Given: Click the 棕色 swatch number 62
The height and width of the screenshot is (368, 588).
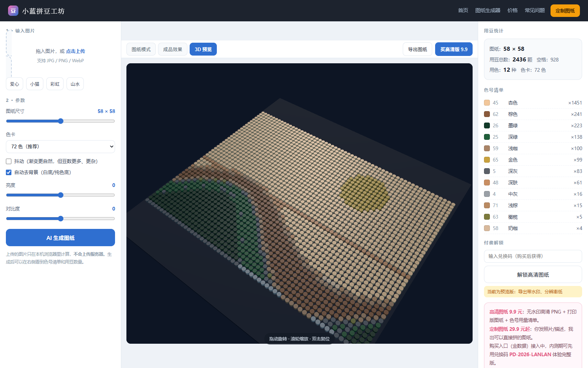Looking at the screenshot, I should (487, 114).
